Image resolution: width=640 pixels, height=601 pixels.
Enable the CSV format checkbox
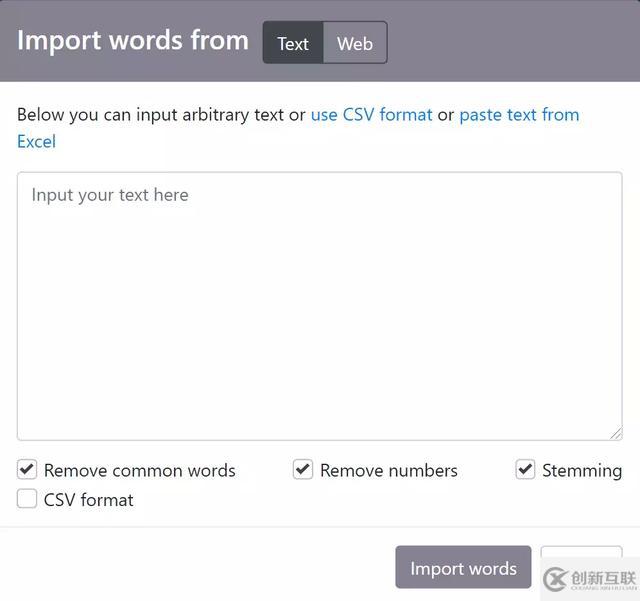27,499
